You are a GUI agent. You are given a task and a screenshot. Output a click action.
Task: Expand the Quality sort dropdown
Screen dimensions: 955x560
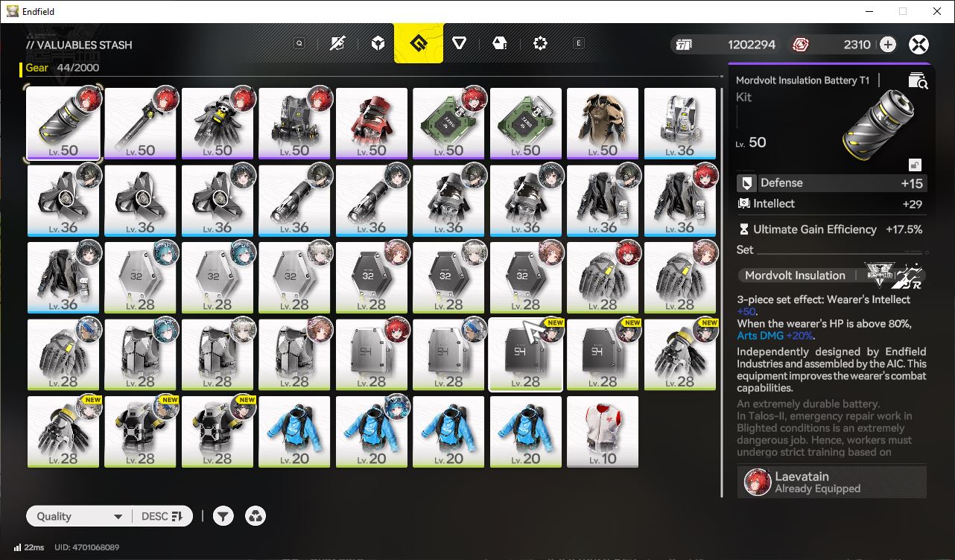point(77,516)
